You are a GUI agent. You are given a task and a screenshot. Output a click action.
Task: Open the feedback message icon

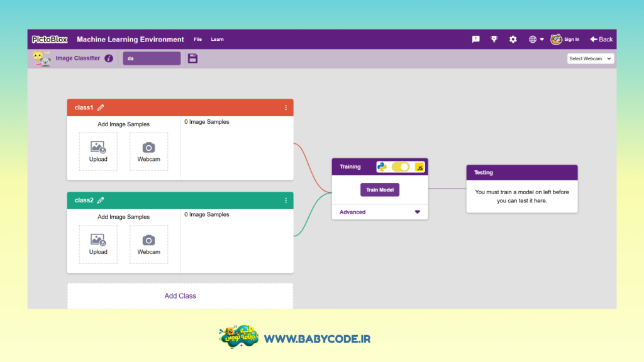(475, 40)
